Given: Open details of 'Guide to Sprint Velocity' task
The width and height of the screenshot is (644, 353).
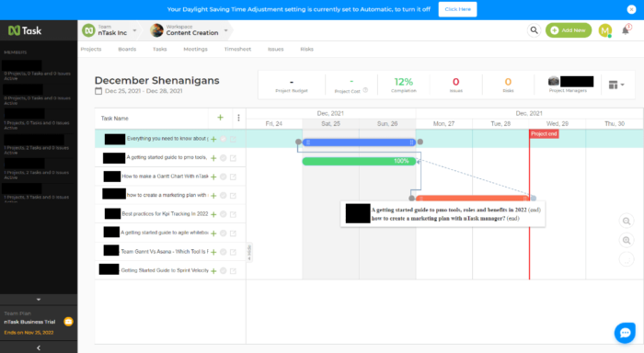Looking at the screenshot, I should pos(233,271).
